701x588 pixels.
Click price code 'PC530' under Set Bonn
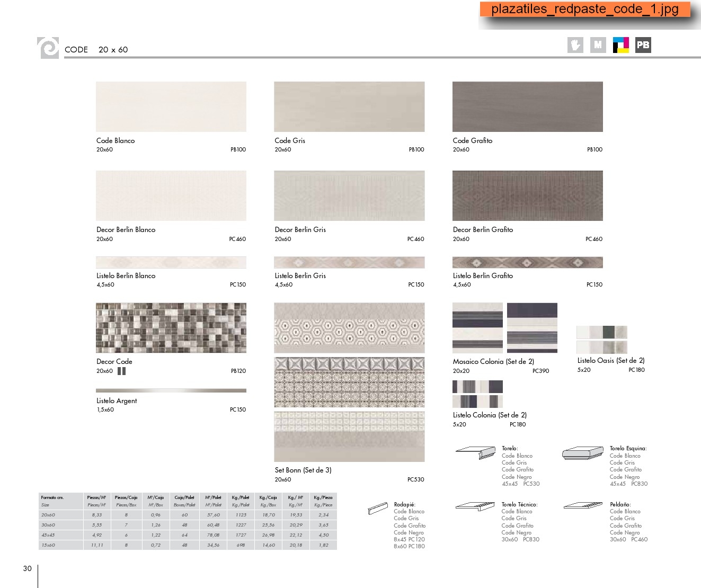[416, 479]
